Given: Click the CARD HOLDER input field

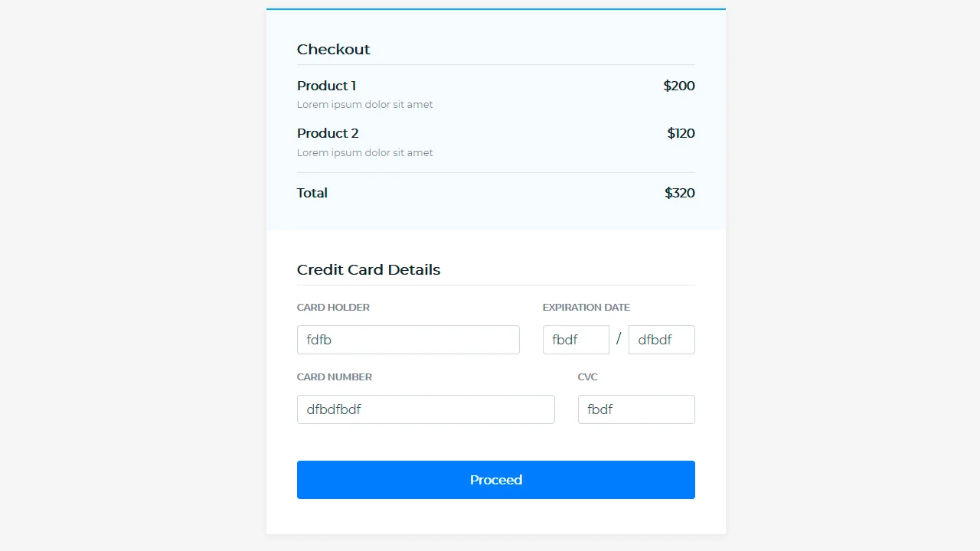Looking at the screenshot, I should (408, 340).
